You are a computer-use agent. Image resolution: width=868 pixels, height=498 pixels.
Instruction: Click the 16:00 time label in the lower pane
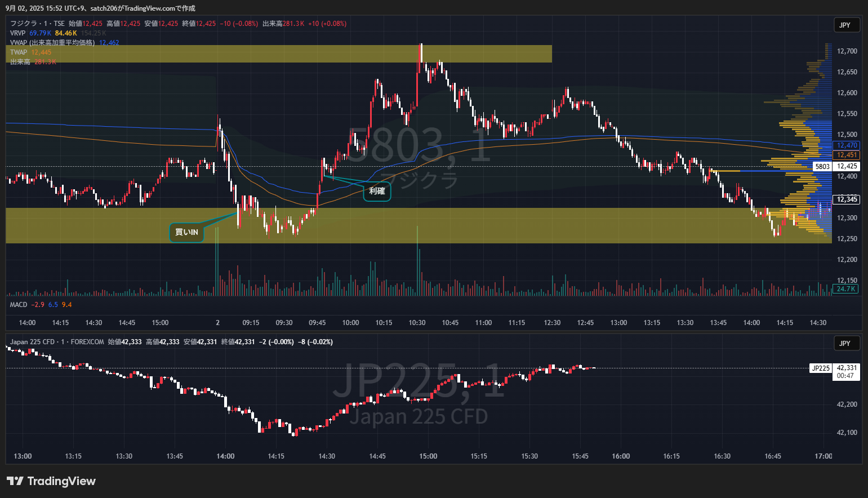[621, 456]
